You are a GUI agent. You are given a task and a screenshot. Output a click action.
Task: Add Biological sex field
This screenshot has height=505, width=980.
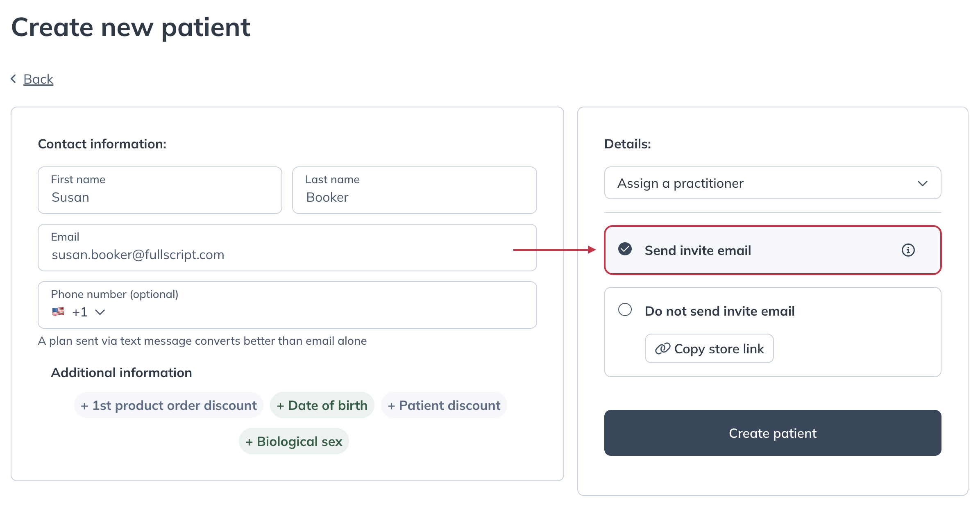(294, 441)
